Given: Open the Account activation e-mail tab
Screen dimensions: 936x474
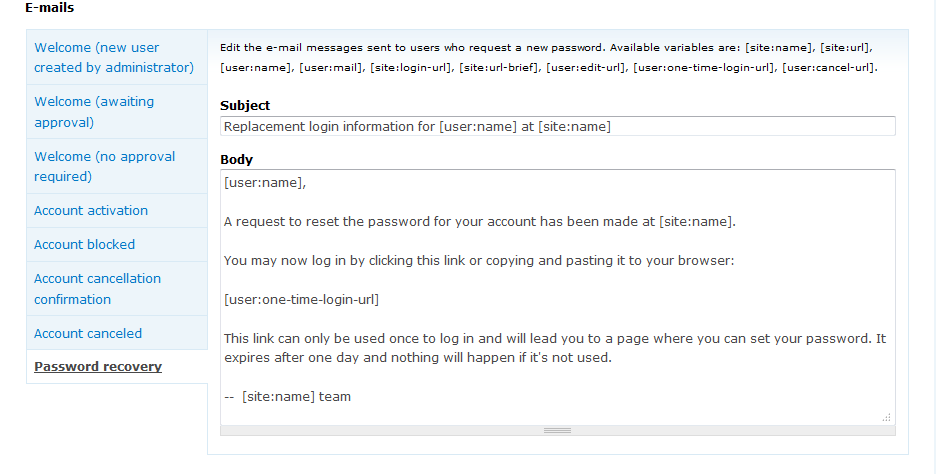Looking at the screenshot, I should [91, 211].
